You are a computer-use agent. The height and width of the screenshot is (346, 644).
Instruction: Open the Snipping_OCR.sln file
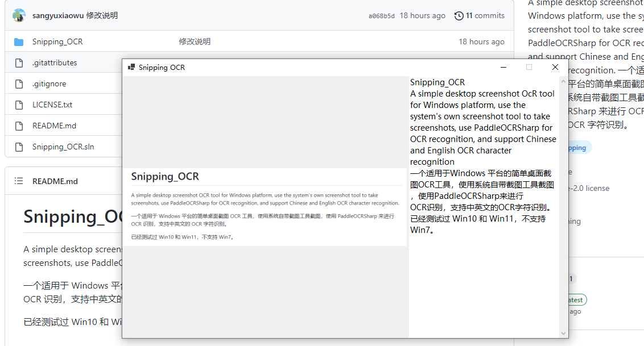point(63,147)
